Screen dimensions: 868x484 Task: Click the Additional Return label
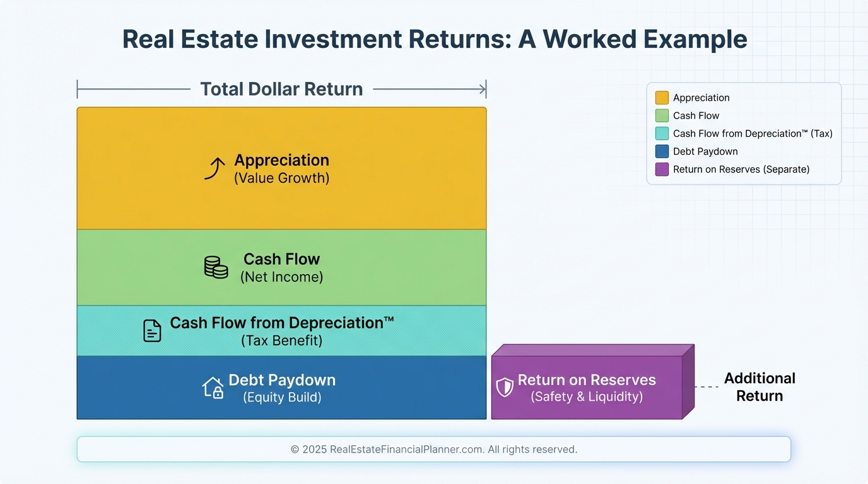click(x=759, y=387)
